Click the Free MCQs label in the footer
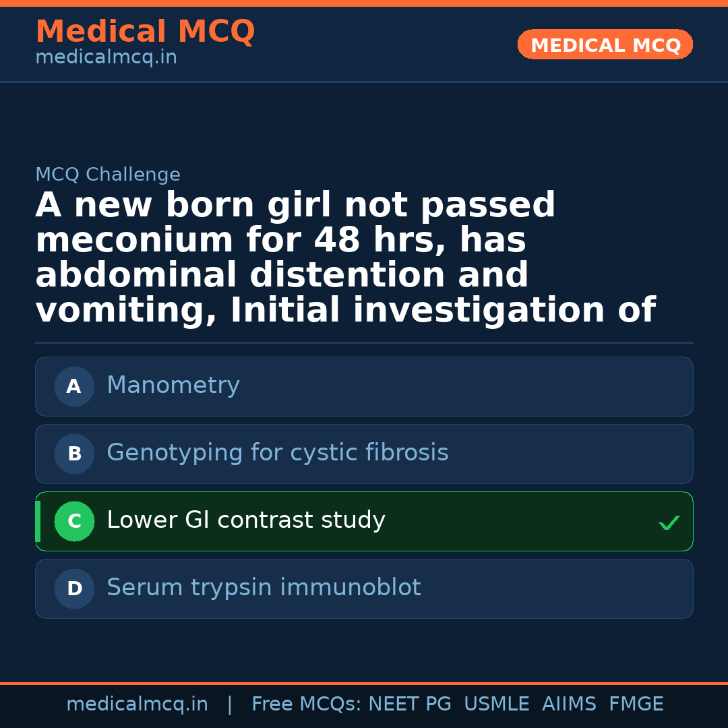728x728 pixels. click(x=307, y=704)
